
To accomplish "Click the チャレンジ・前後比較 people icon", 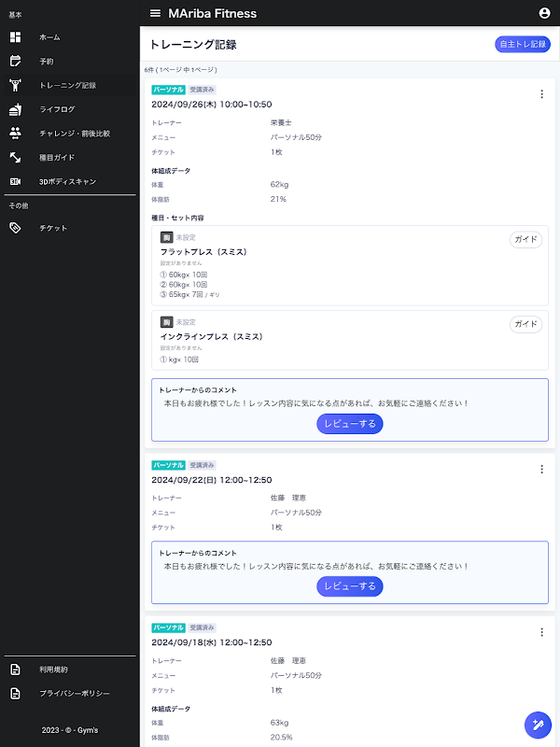I will coord(15,134).
